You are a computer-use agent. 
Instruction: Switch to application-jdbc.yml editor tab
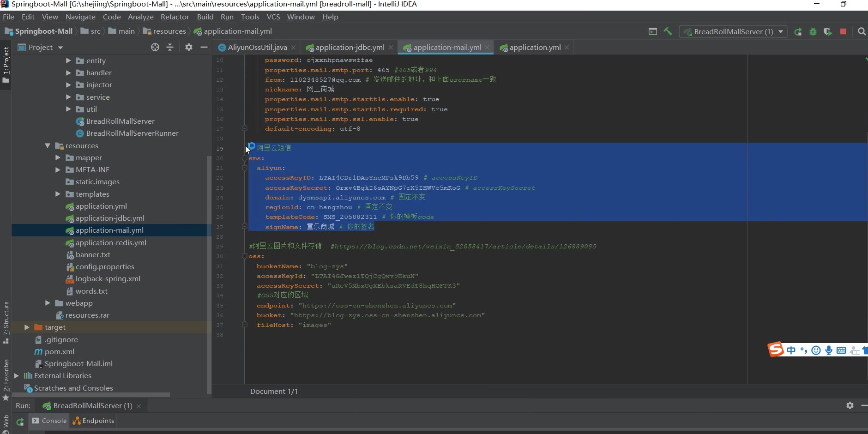click(350, 47)
